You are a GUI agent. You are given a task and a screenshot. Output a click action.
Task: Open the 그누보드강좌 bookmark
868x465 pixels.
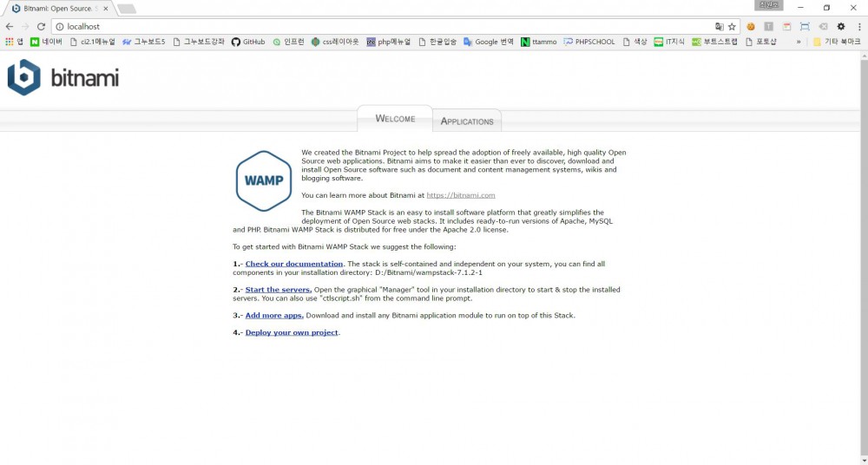click(199, 42)
